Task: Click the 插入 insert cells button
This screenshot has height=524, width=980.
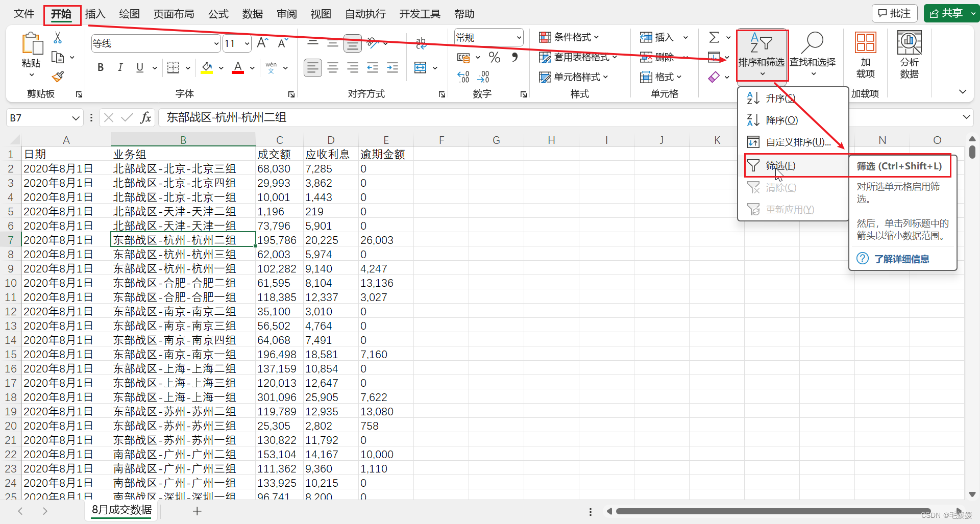Action: point(657,37)
